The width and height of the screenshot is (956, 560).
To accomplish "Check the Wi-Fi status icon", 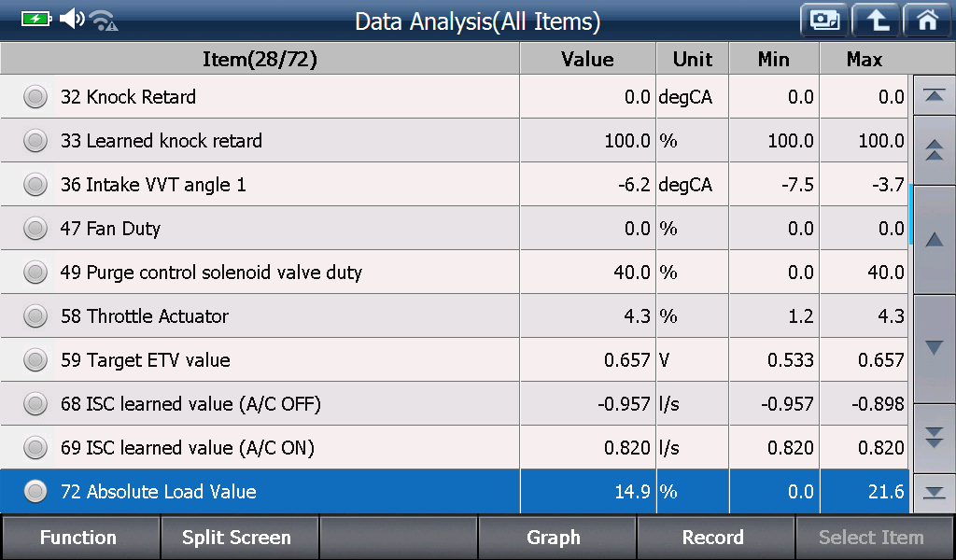I will (x=103, y=21).
